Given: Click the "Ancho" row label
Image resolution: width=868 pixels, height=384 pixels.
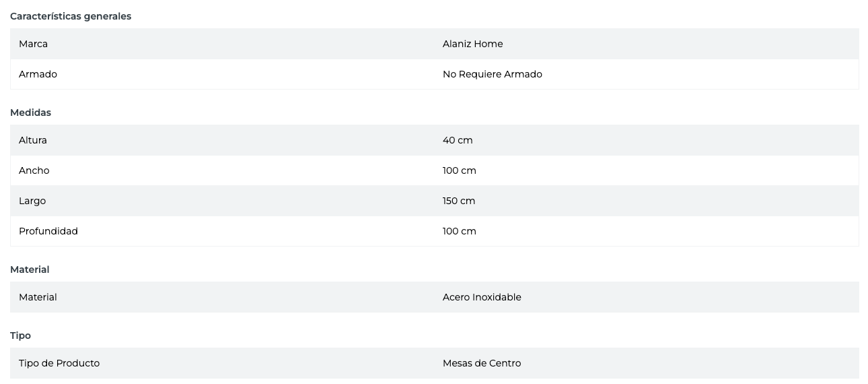Looking at the screenshot, I should (x=34, y=170).
